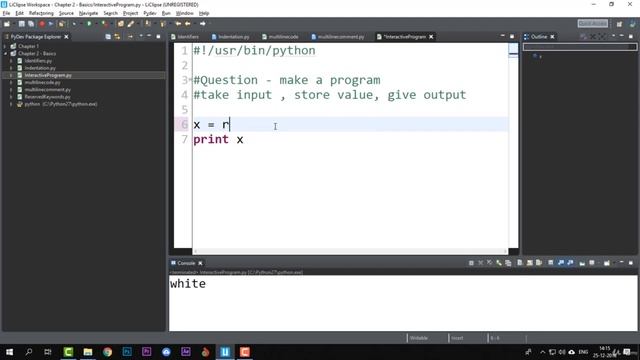Open the dropdown arrow beside the Run button
640x360 pixels.
[96, 24]
